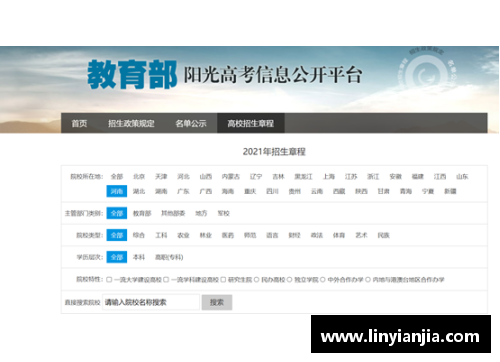Image resolution: width=500 pixels, height=362 pixels.
Task: Choose 艺术 school type
Action: click(x=361, y=235)
